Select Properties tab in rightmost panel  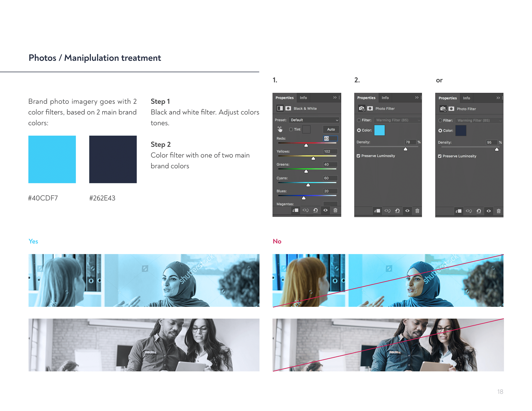[x=447, y=98]
